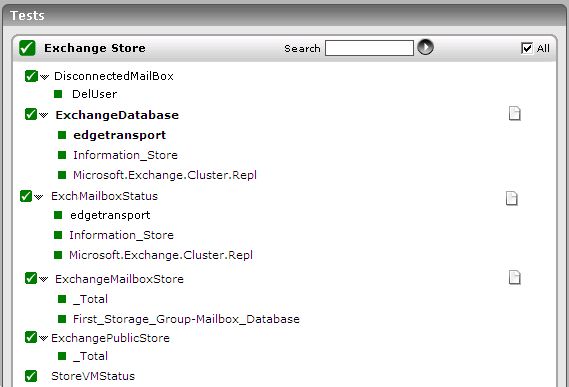This screenshot has height=387, width=569.
Task: Collapse the ExchMailboxStatus test arrow
Action: (38, 197)
